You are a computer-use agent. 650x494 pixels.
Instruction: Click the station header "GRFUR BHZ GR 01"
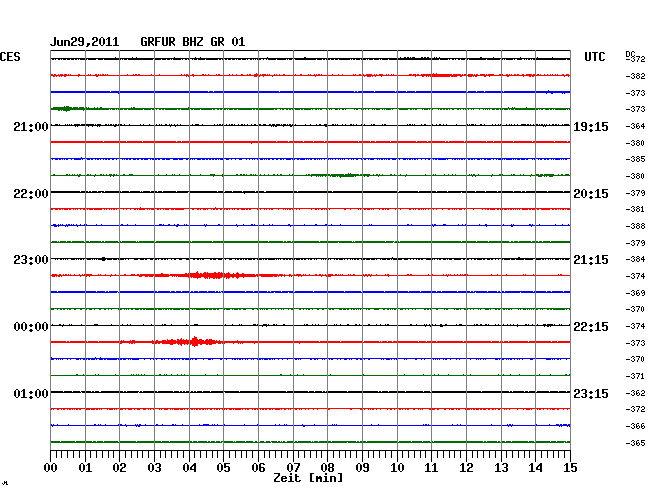[x=193, y=42]
